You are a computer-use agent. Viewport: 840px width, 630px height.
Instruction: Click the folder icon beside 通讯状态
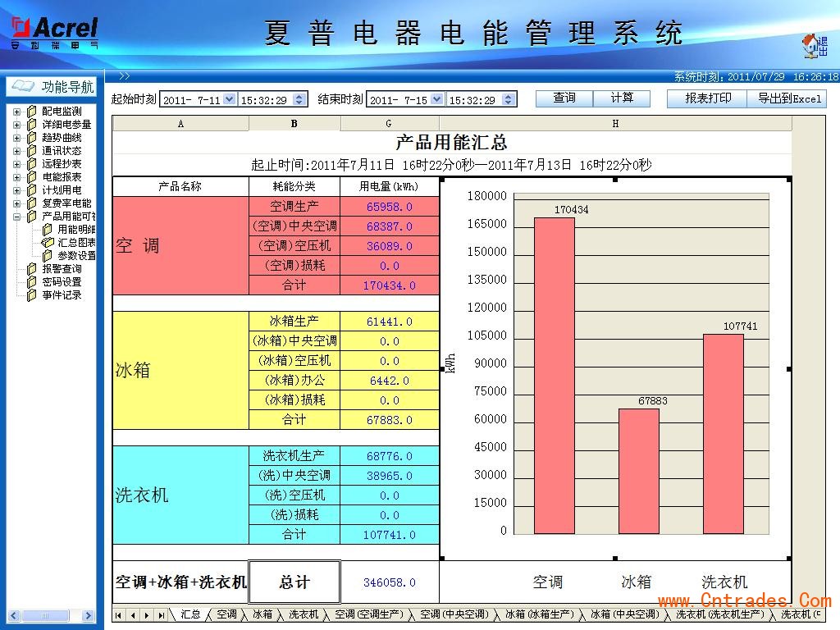coord(32,151)
